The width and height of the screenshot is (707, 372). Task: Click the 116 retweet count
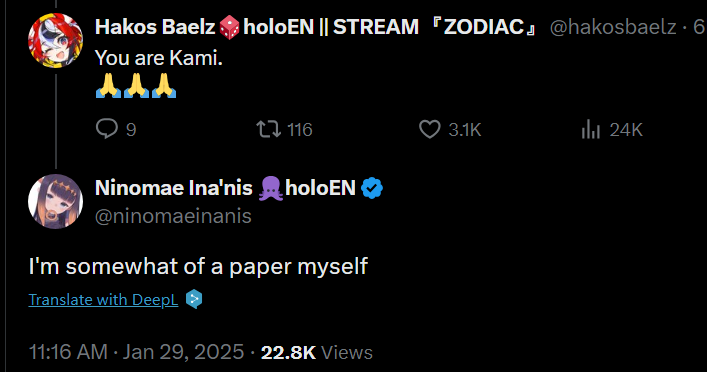tap(300, 130)
